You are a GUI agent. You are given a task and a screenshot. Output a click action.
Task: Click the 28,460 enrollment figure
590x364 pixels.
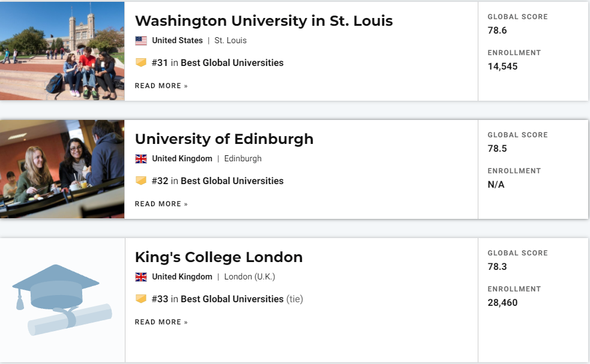coord(503,303)
